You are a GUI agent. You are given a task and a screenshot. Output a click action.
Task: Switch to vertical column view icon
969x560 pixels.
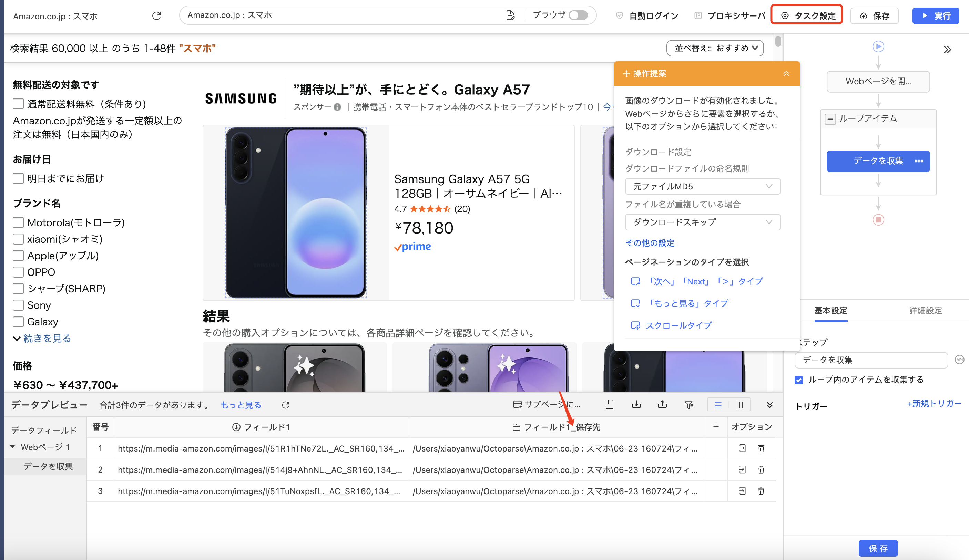click(739, 405)
